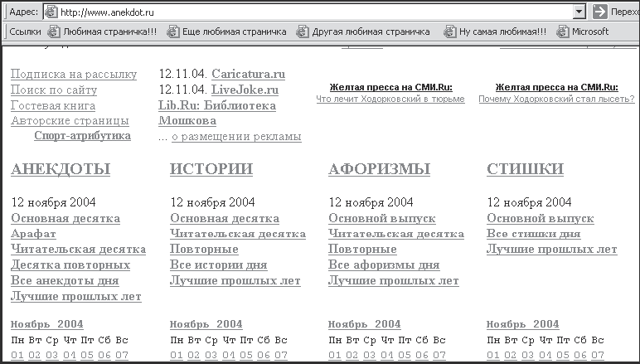Visit the Caricatura.ru link
640x364 pixels.
coord(248,74)
